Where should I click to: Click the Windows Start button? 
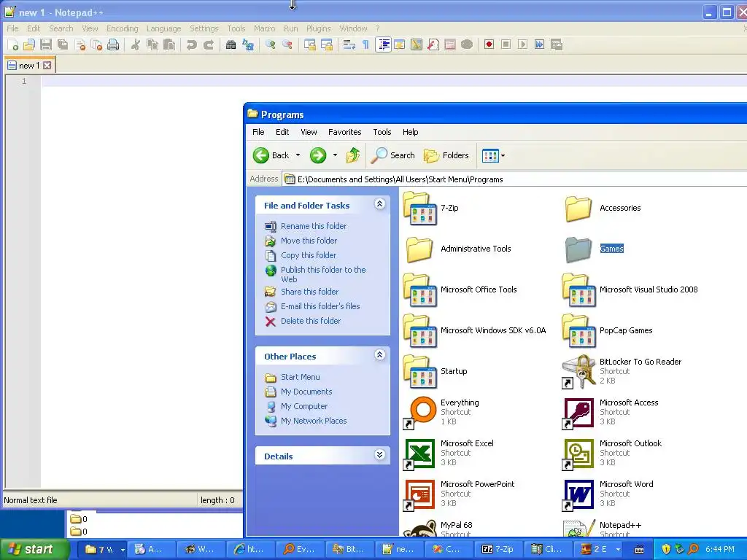coord(34,549)
